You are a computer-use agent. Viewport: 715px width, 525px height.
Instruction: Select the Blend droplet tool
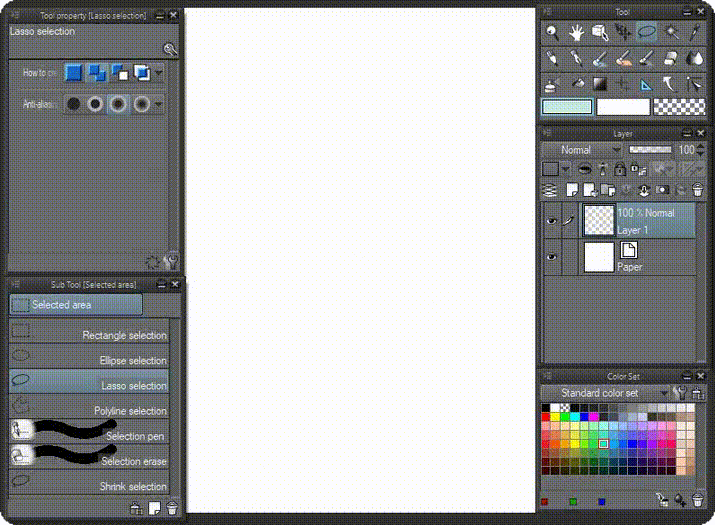(x=694, y=58)
